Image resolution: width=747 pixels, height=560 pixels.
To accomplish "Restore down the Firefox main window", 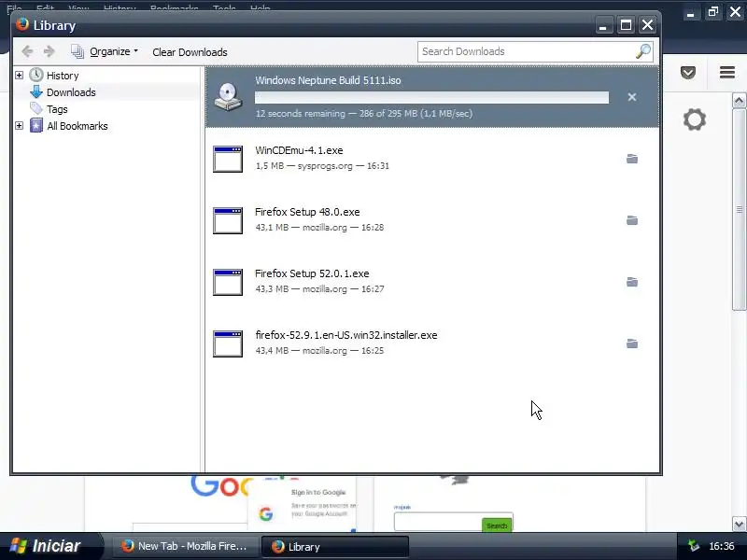I will point(713,11).
